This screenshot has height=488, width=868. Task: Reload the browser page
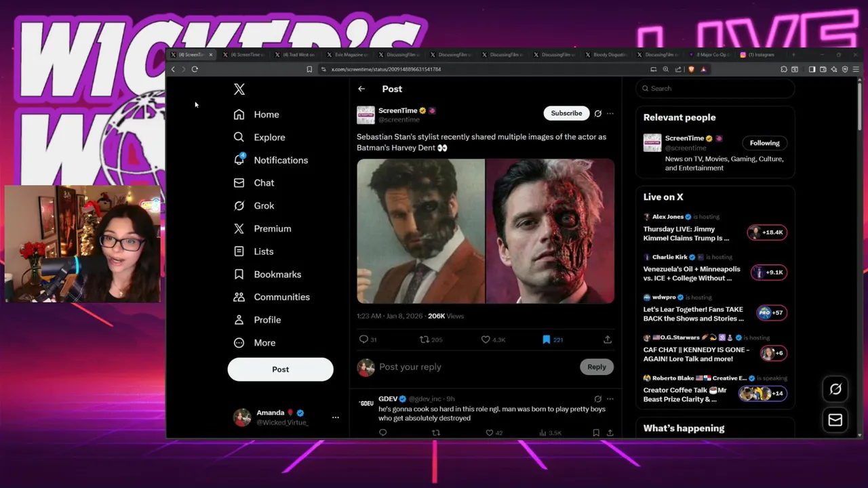[195, 69]
